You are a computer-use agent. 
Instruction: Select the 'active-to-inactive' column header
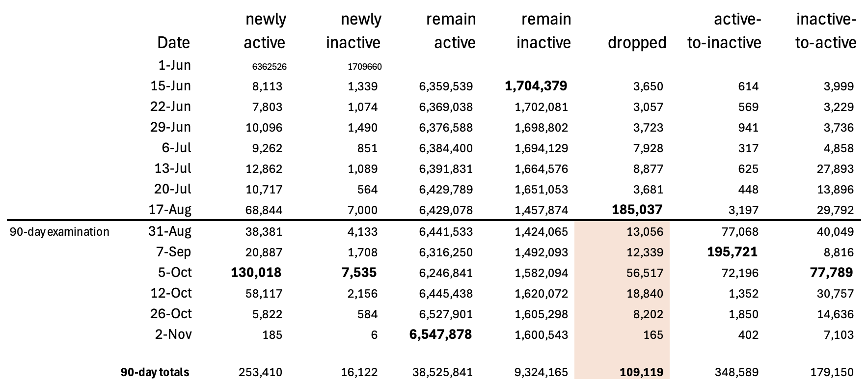pyautogui.click(x=724, y=31)
